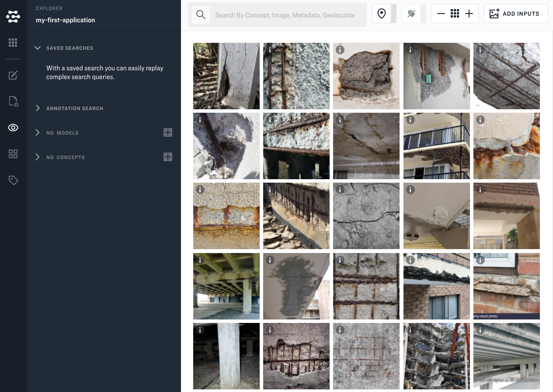Click the magnifier search icon
The width and height of the screenshot is (553, 392).
click(201, 15)
